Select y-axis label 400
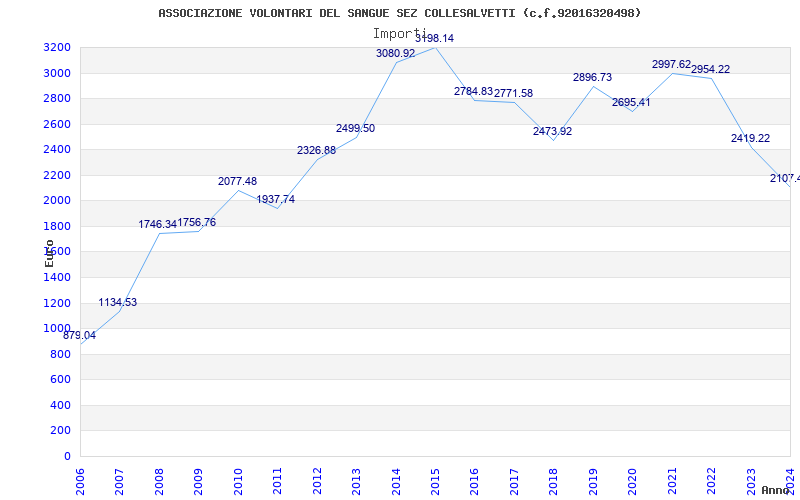 pyautogui.click(x=63, y=406)
